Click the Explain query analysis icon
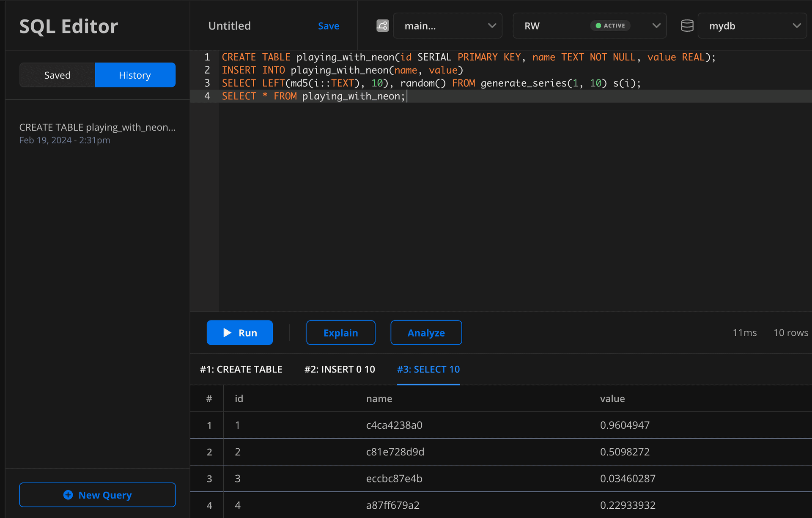 341,332
